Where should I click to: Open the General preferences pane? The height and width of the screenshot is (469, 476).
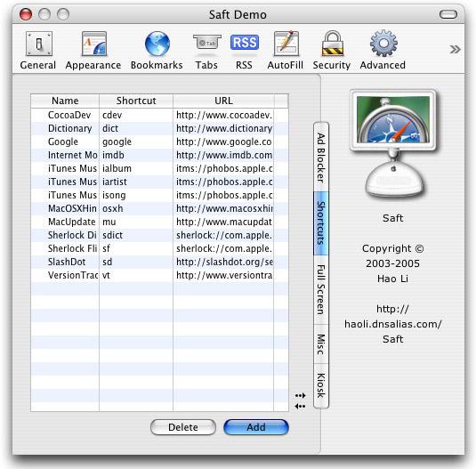tap(38, 51)
